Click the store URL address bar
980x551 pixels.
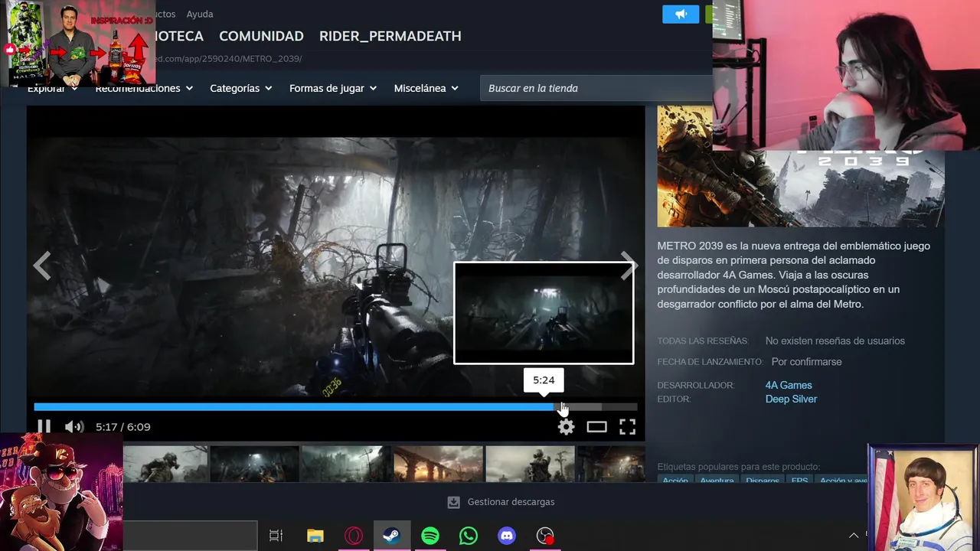(230, 58)
